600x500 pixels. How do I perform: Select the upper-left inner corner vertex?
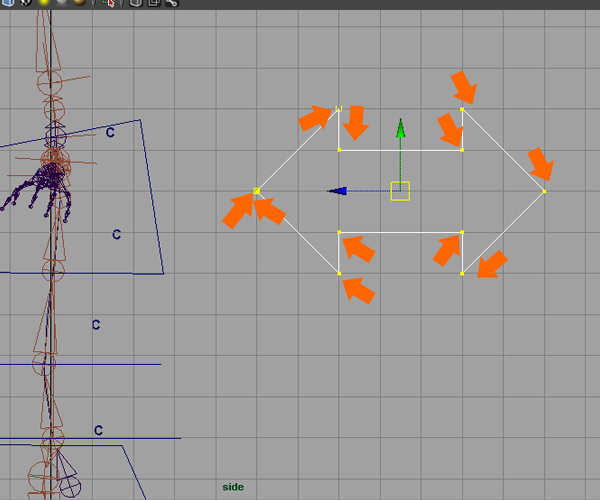pyautogui.click(x=339, y=150)
